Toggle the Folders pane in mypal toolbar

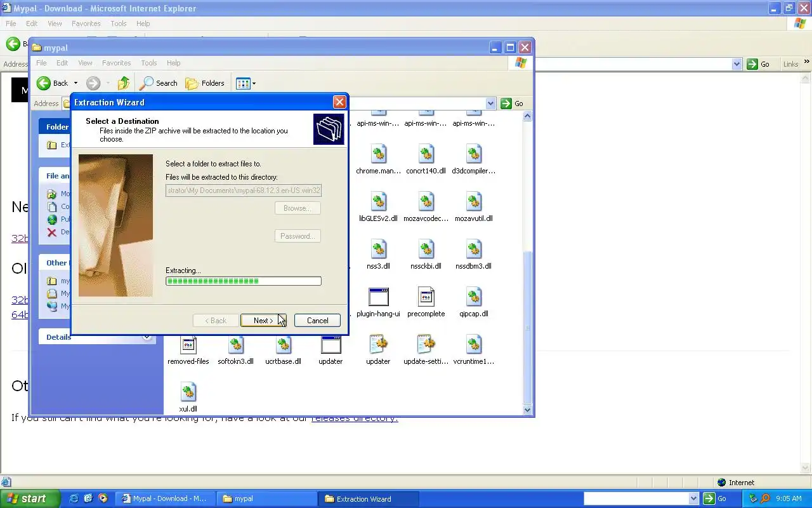point(205,83)
